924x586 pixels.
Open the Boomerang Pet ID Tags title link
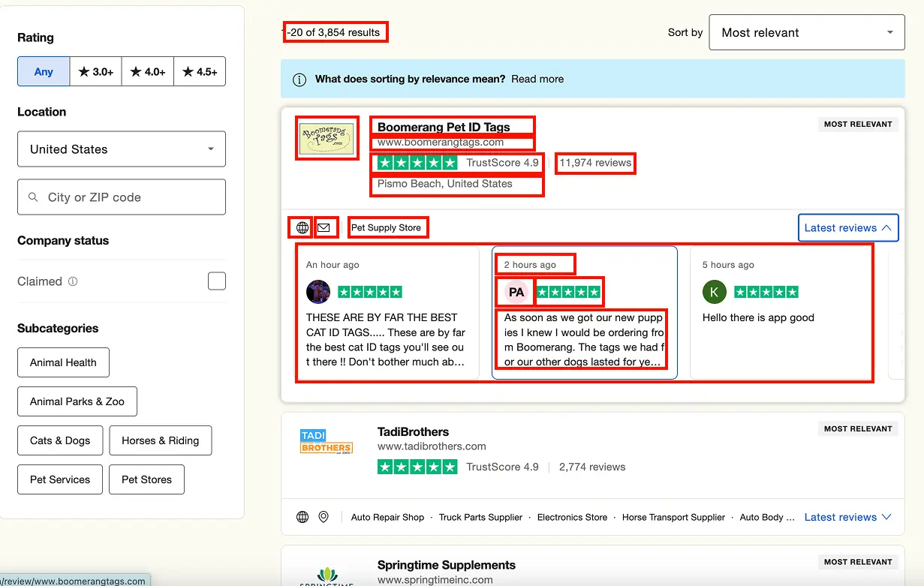tap(444, 128)
